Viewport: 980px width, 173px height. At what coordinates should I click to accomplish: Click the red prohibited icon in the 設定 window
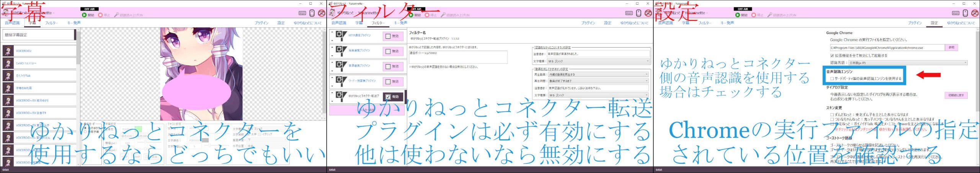tap(975, 13)
